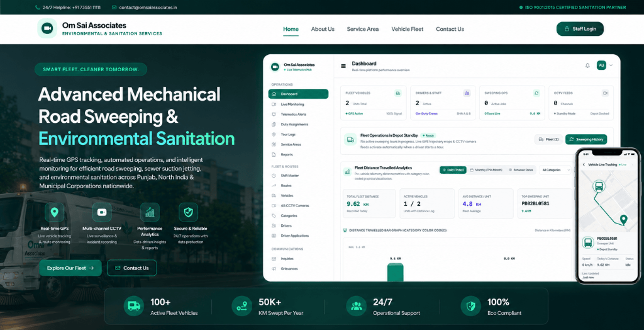Open the About Us nav item
Image resolution: width=644 pixels, height=330 pixels.
coord(323,29)
